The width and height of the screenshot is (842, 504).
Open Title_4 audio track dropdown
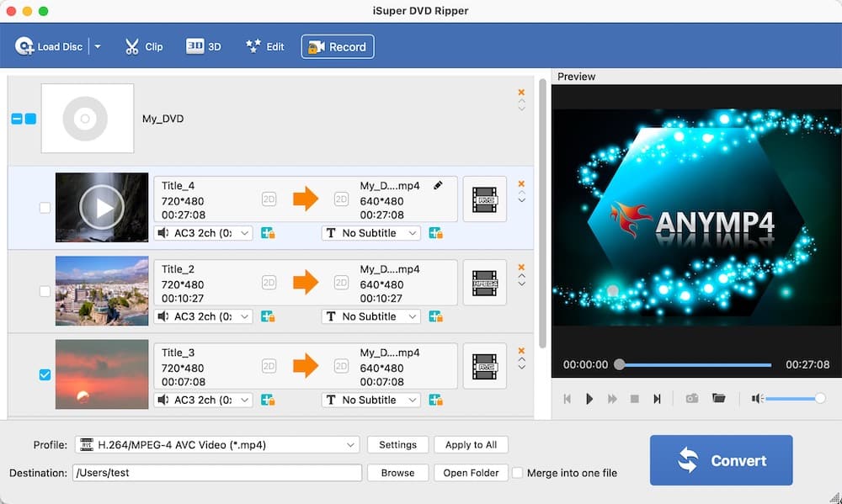pyautogui.click(x=203, y=233)
